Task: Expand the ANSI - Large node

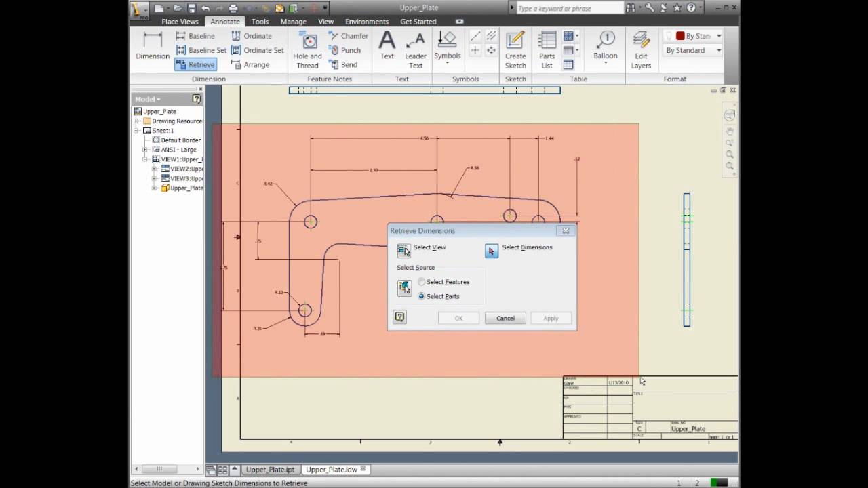Action: [x=145, y=150]
